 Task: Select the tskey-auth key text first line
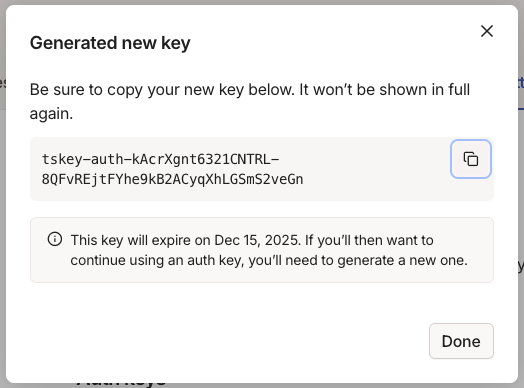(160, 159)
